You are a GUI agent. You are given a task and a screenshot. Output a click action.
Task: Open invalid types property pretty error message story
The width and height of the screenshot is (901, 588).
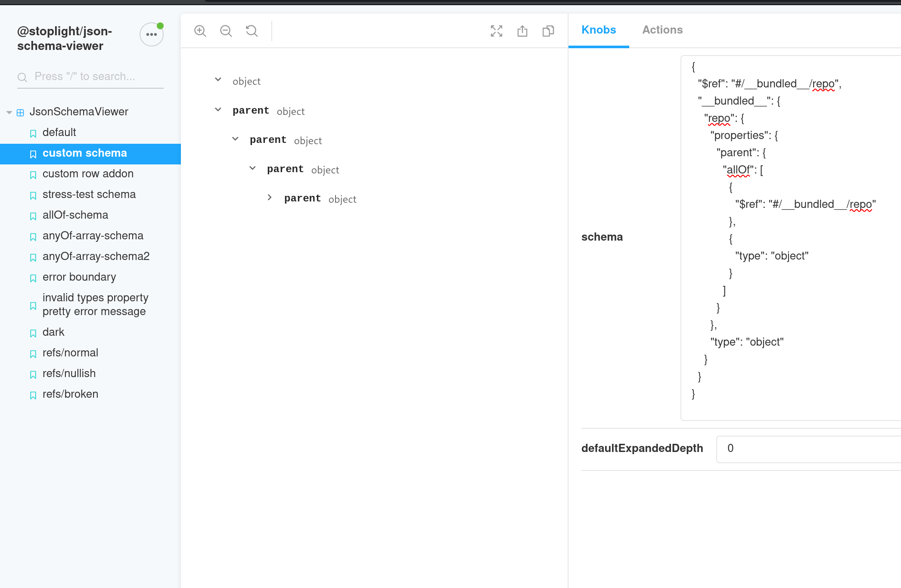(90, 305)
